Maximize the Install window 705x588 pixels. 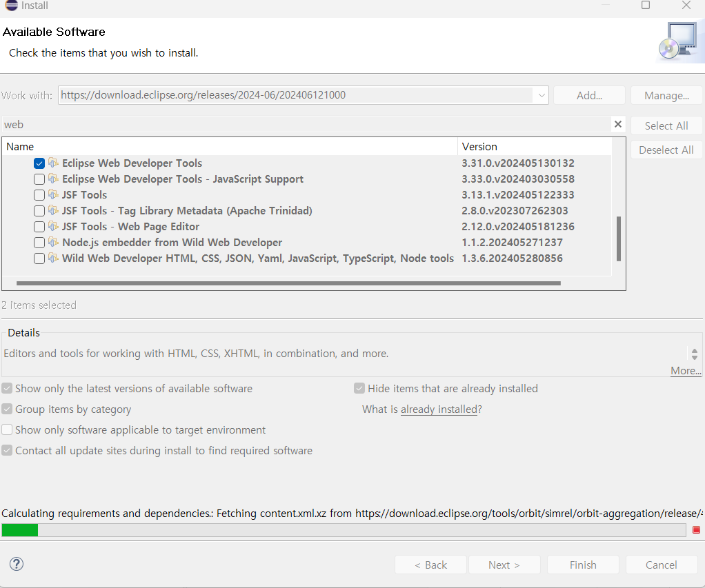[x=646, y=5]
